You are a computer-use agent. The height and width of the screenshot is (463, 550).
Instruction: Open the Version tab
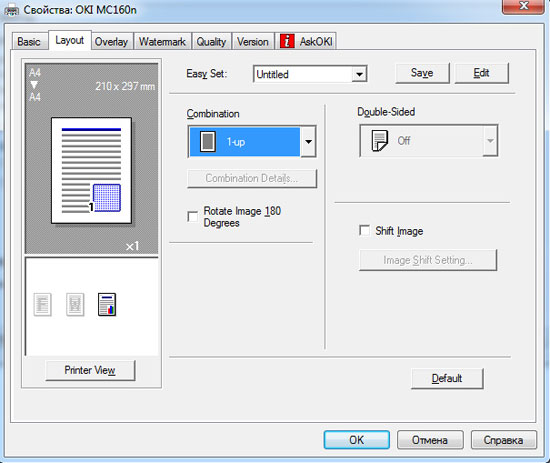(x=253, y=41)
